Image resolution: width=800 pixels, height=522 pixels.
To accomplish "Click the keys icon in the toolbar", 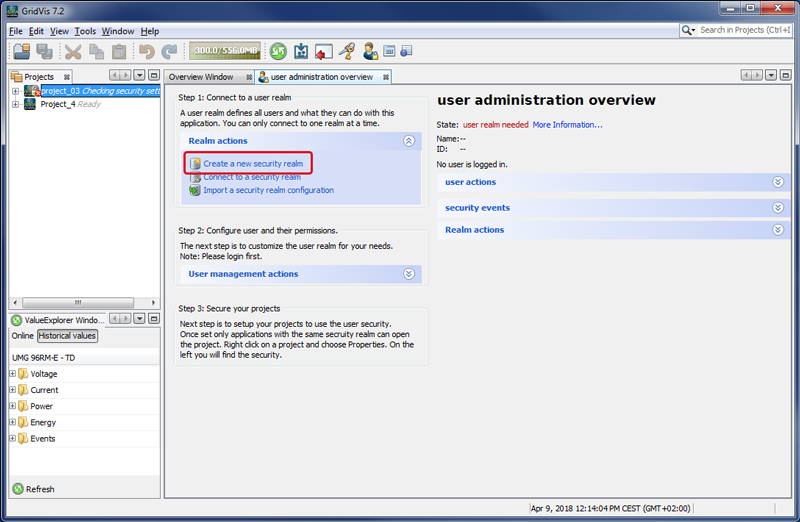I will [x=347, y=51].
